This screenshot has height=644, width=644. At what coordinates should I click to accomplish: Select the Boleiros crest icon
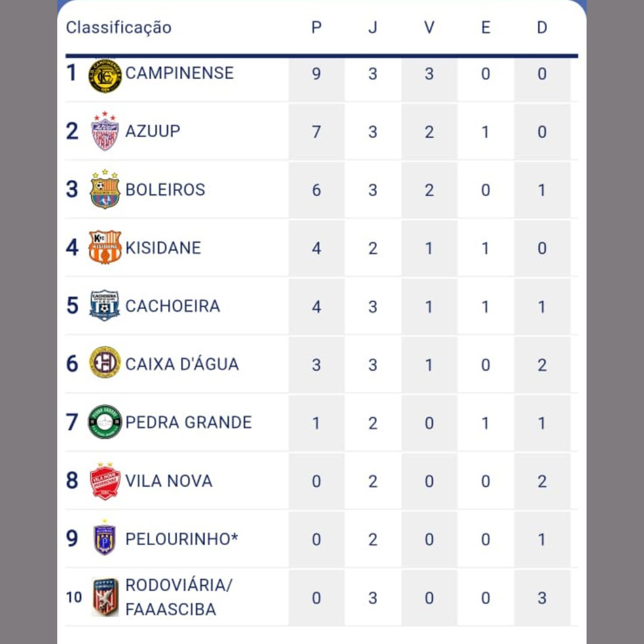click(105, 189)
